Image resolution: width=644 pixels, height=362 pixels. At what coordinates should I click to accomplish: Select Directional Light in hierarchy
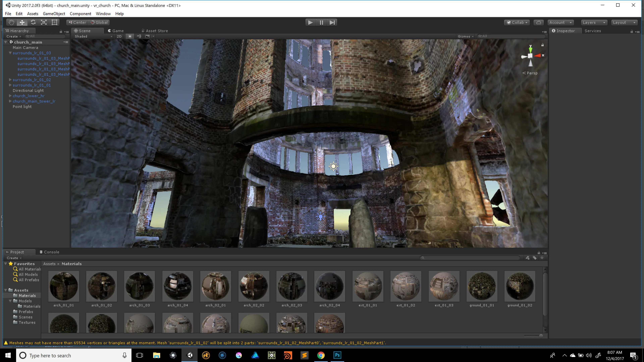(x=28, y=90)
